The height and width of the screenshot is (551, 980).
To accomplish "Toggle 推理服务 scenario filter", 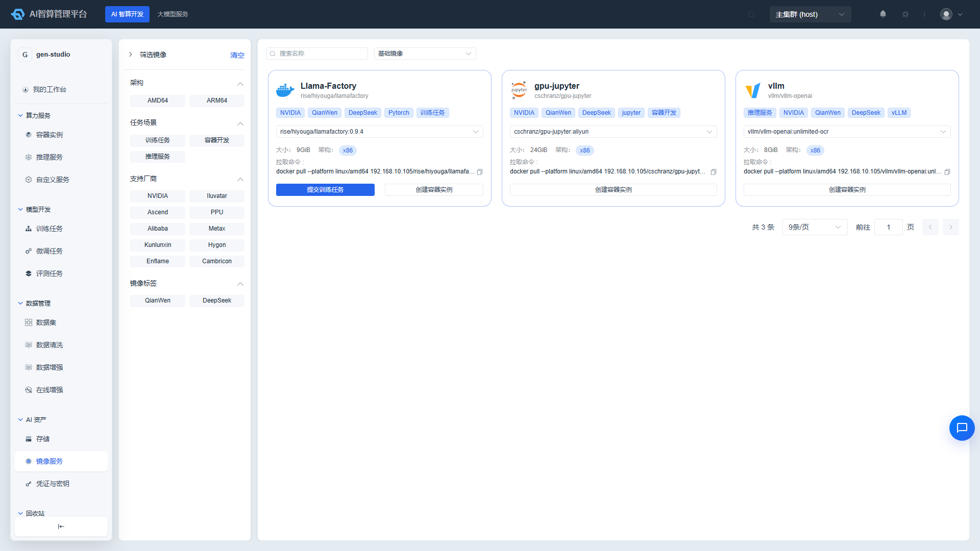I will tap(158, 157).
